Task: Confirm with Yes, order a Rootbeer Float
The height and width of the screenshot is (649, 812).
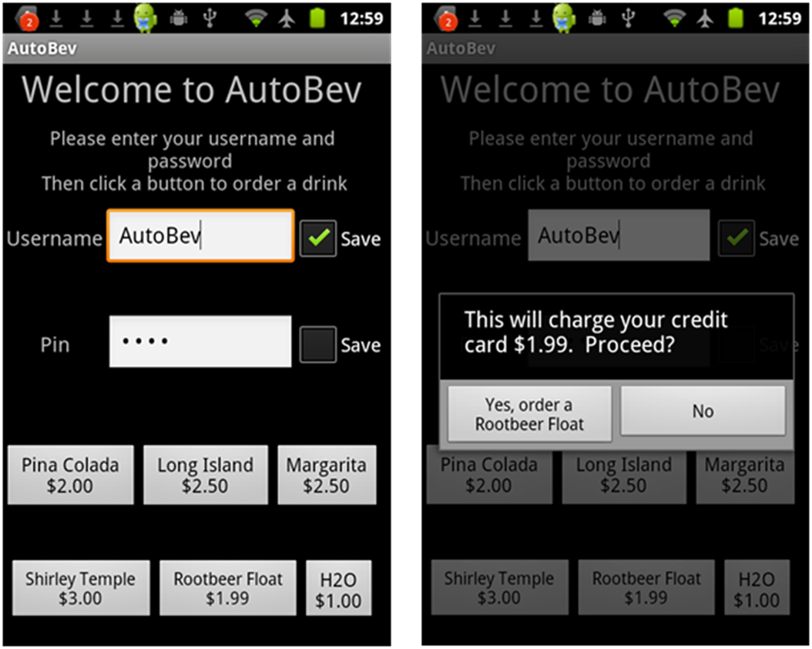Action: 529,414
